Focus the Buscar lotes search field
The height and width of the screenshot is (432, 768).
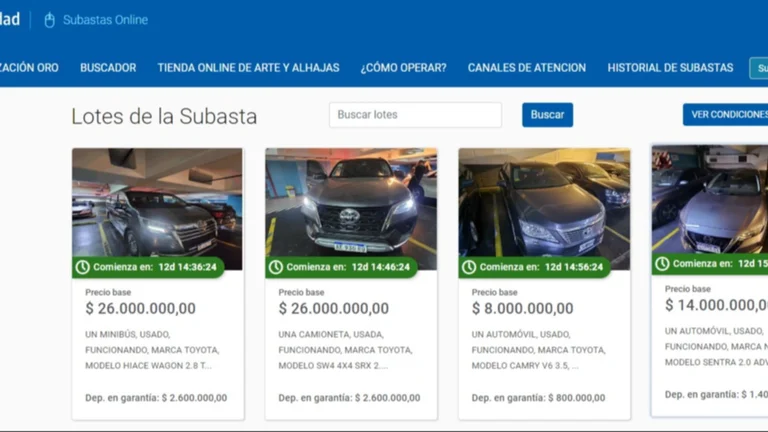pos(415,115)
